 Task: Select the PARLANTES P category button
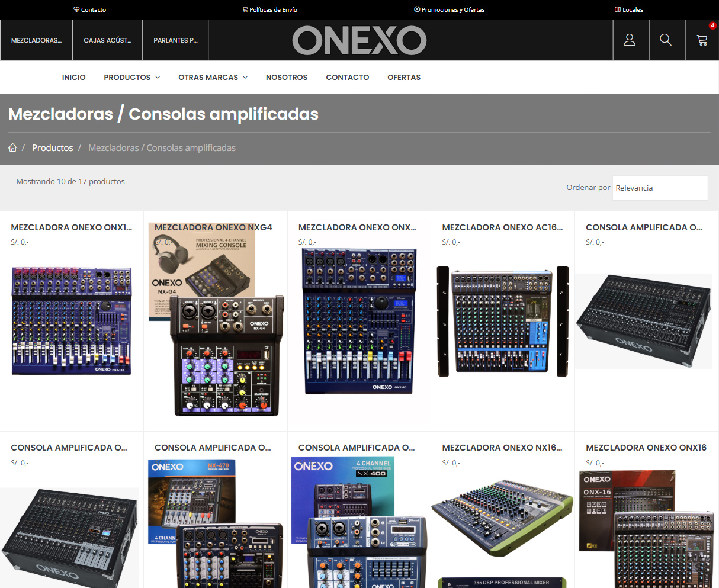(175, 40)
